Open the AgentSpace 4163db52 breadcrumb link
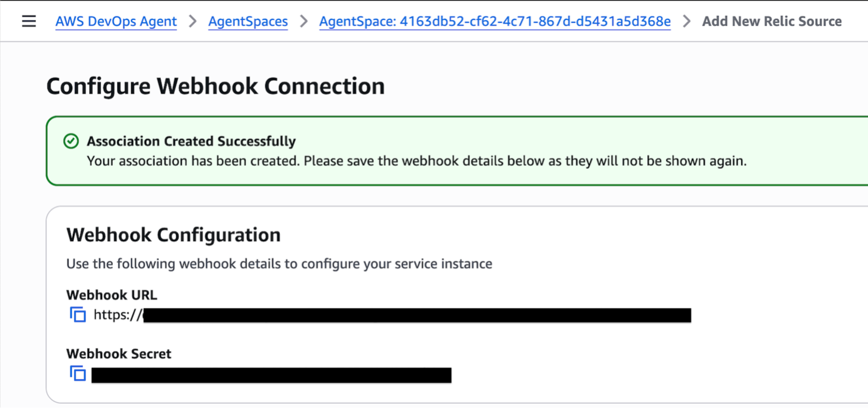868x410 pixels. (x=495, y=21)
